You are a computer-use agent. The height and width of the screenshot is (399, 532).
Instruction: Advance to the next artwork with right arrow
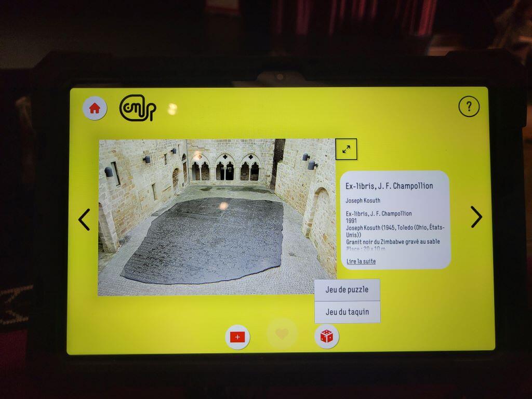pos(476,217)
